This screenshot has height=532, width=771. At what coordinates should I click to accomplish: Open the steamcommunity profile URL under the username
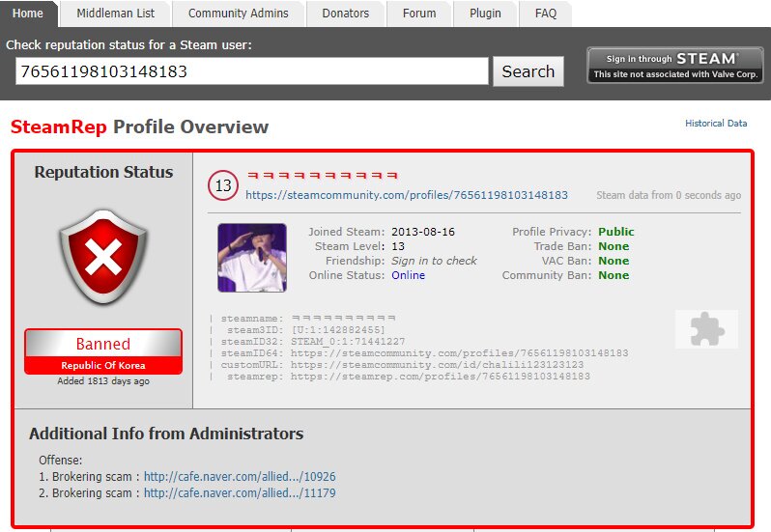407,195
